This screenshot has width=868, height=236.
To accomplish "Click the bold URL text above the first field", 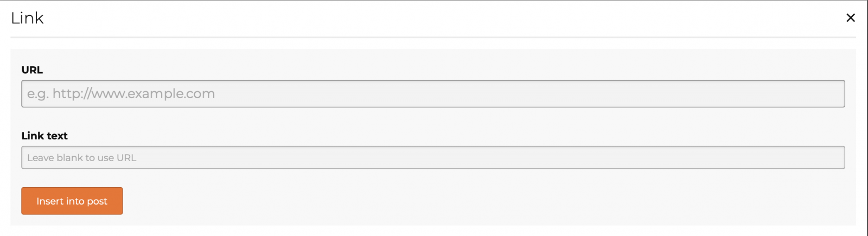I will pos(32,70).
